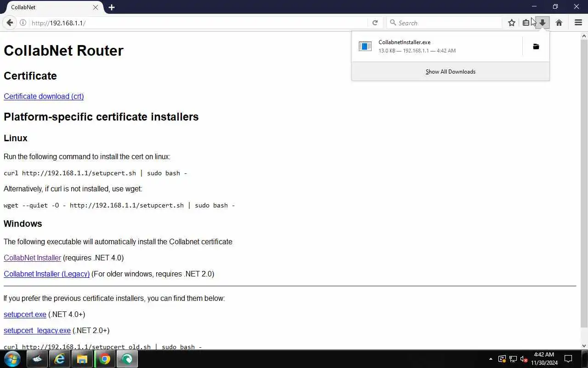588x368 pixels.
Task: Click the search magnifier icon
Action: (393, 23)
